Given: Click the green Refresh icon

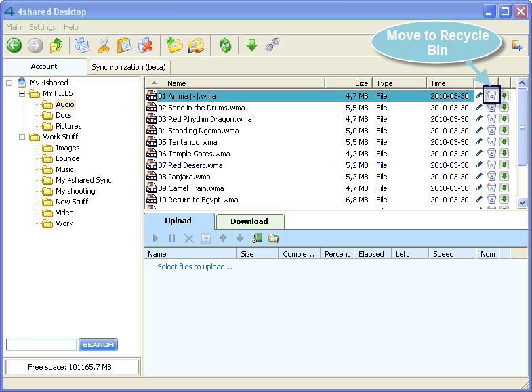Looking at the screenshot, I should [x=225, y=45].
